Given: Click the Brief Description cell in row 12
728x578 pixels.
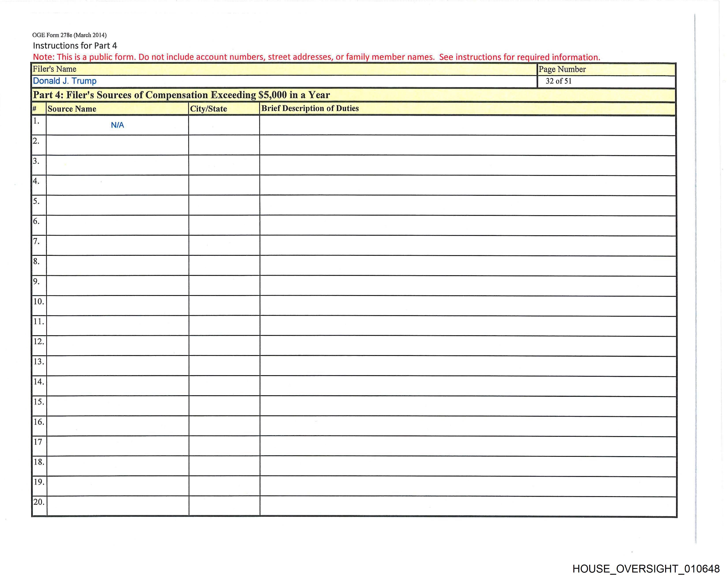Looking at the screenshot, I should 467,346.
